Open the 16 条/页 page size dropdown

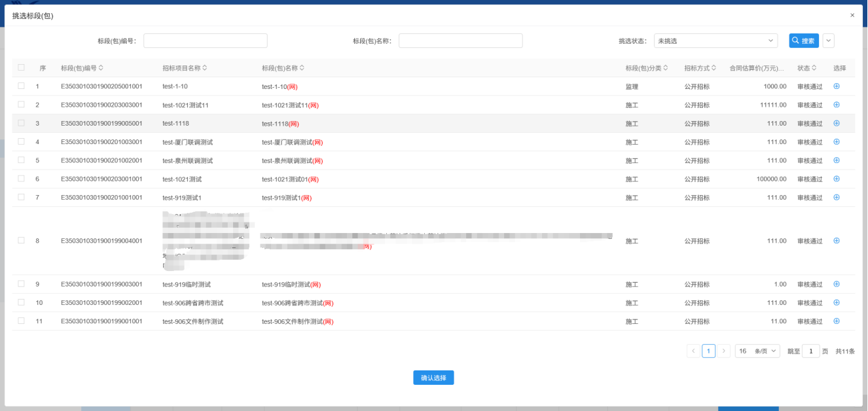757,351
